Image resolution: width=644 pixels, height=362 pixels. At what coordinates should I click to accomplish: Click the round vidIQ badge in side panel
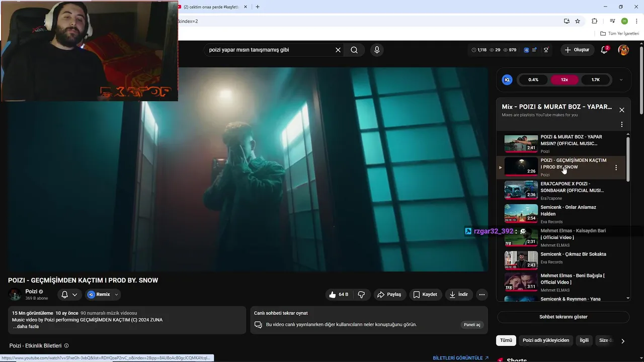507,79
